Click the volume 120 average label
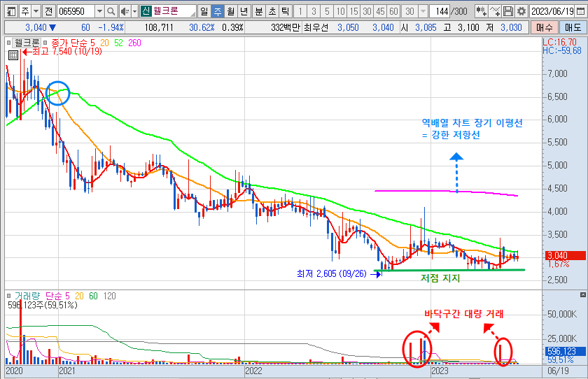This screenshot has height=379, width=588. pos(109,296)
